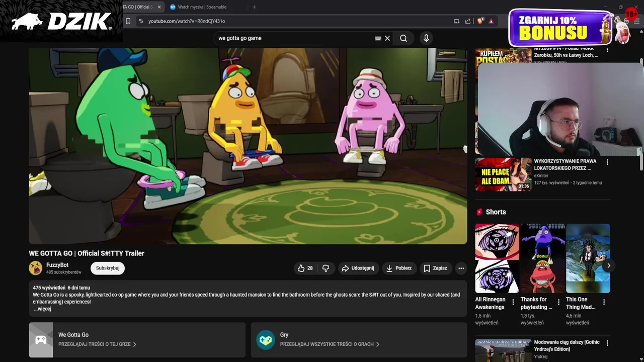Open Thanks for playtesting short thumbnail
644x362 pixels.
pyautogui.click(x=542, y=258)
